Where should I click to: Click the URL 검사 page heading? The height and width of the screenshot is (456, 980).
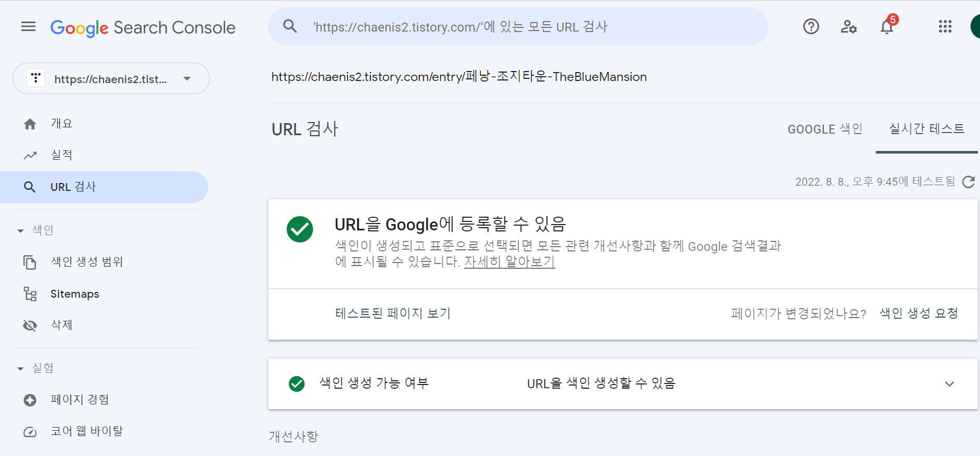click(x=305, y=129)
